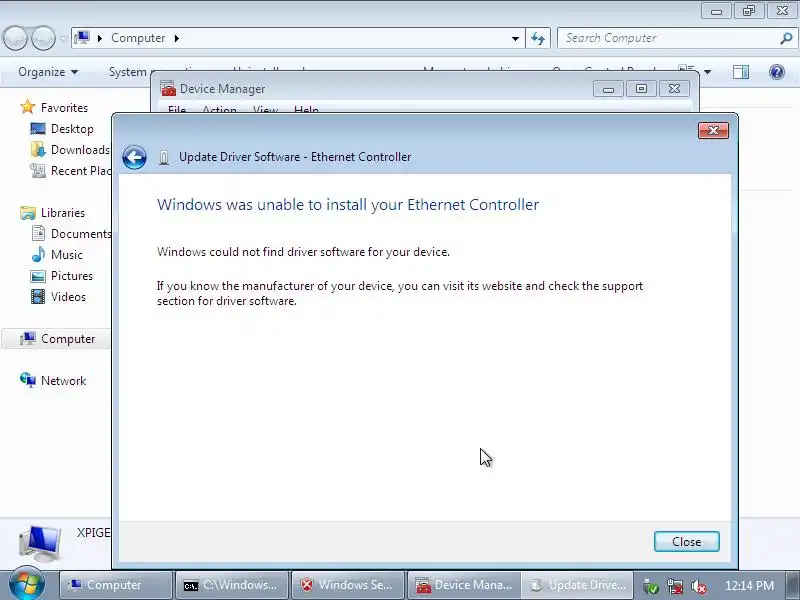Click the Pictures library icon
This screenshot has width=800, height=600.
pyautogui.click(x=38, y=276)
